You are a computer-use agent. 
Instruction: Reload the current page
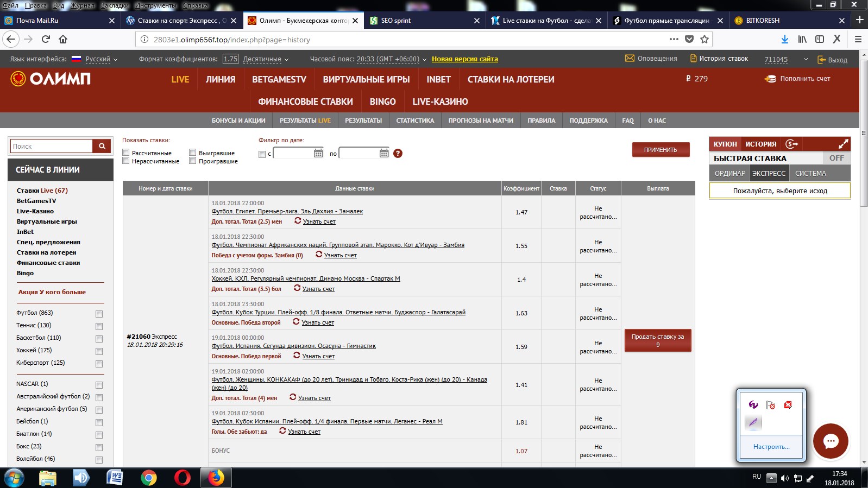46,39
